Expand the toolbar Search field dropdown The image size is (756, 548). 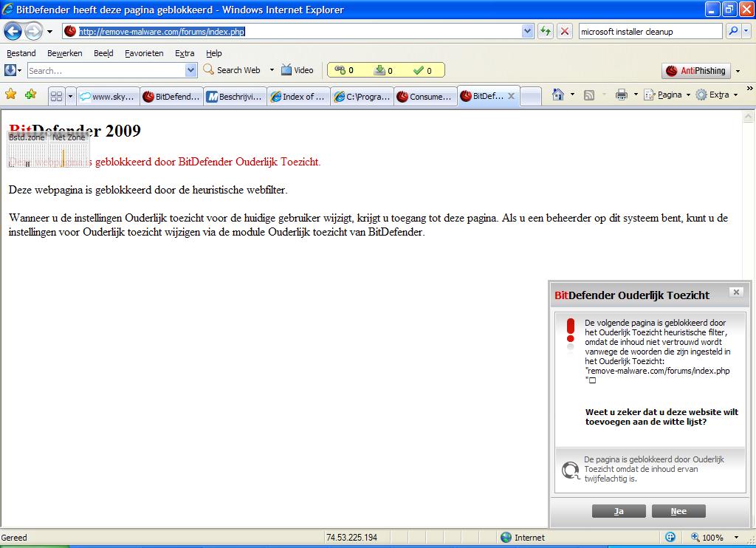click(191, 70)
